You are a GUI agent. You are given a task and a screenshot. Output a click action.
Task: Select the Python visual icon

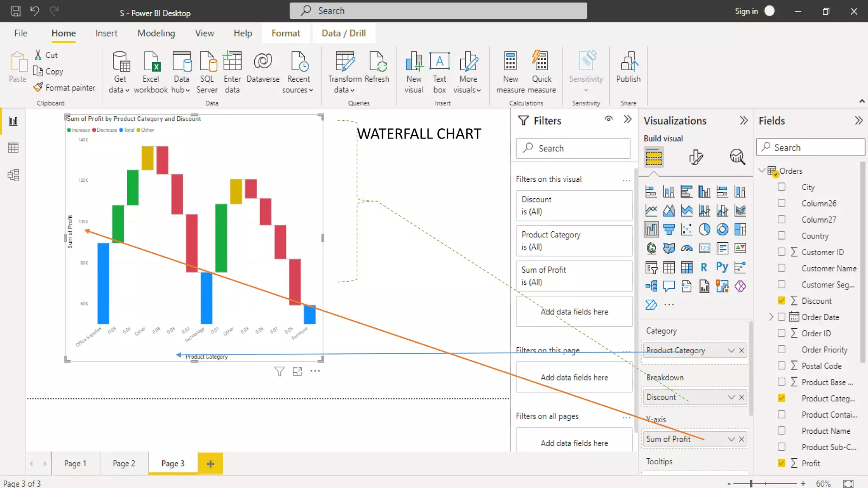[722, 267]
